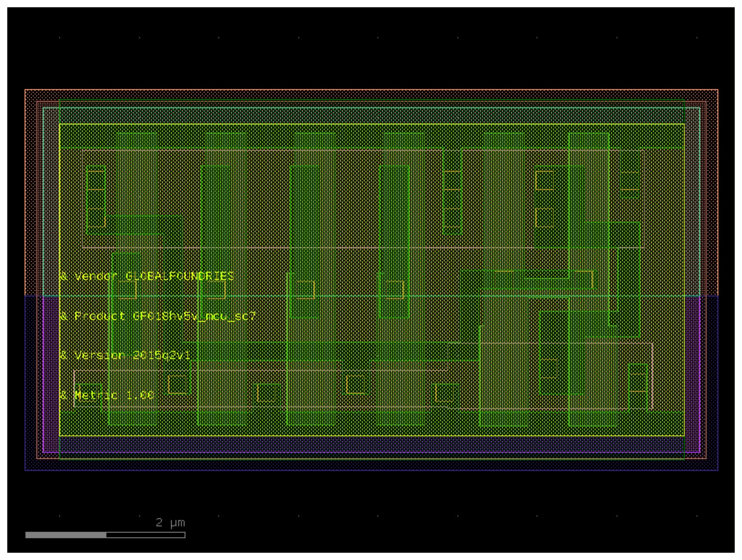Click the '2 µm' scale bar label
Viewport: 742px width, 560px height.
coord(170,523)
